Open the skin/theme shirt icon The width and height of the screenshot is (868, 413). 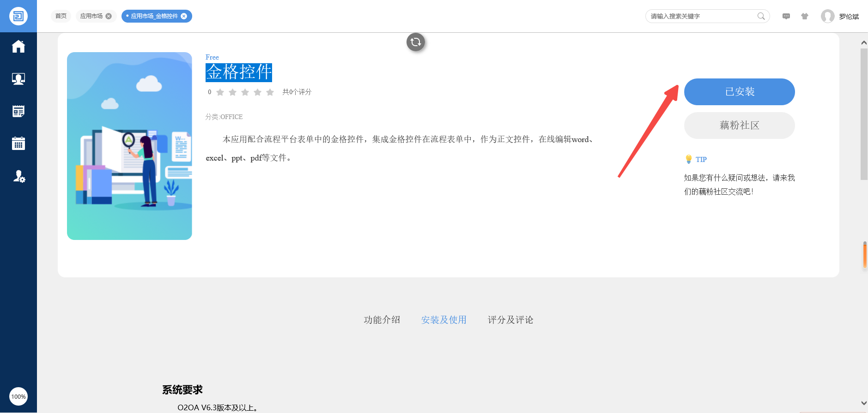[x=805, y=16]
